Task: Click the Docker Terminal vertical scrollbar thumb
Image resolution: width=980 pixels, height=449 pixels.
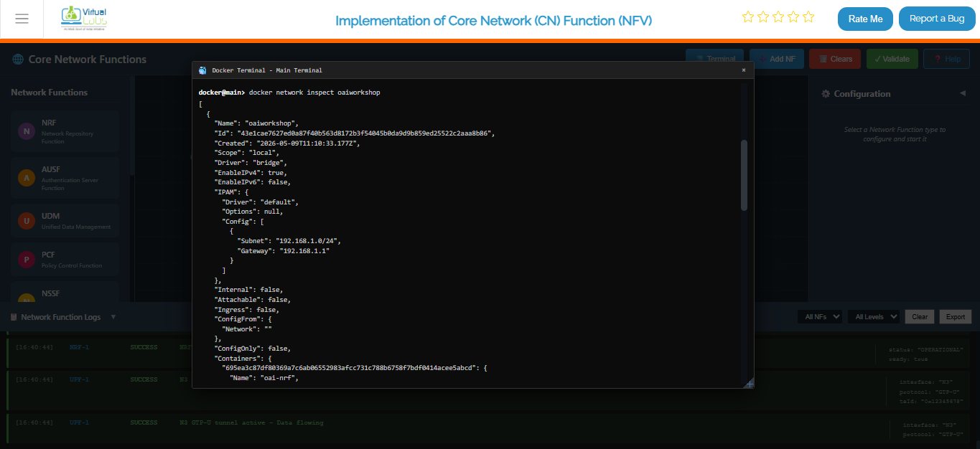Action: 744,175
